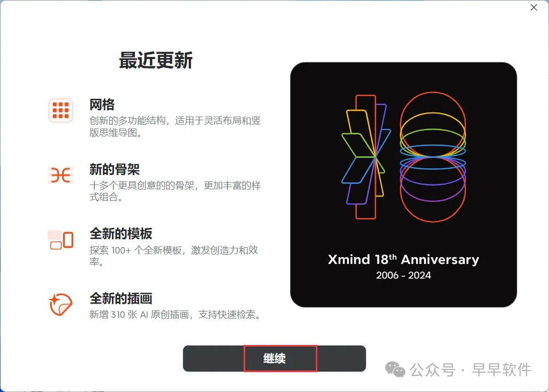Close the 最近更新 dialog window
Screen dimensions: 549x392
pyautogui.click(x=534, y=7)
